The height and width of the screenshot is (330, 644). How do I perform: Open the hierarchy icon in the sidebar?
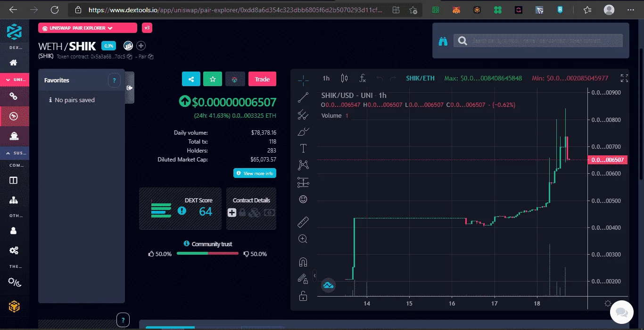14,200
